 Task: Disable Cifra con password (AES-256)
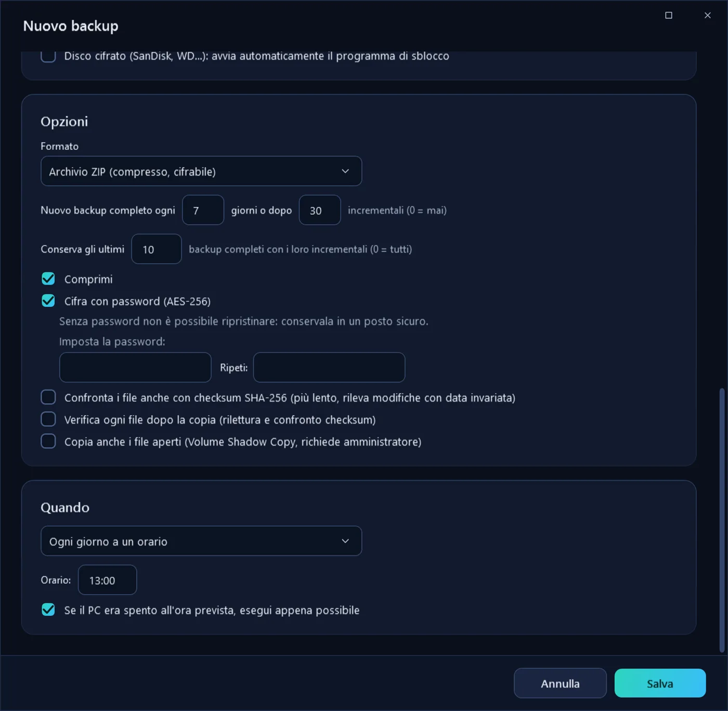(x=48, y=301)
